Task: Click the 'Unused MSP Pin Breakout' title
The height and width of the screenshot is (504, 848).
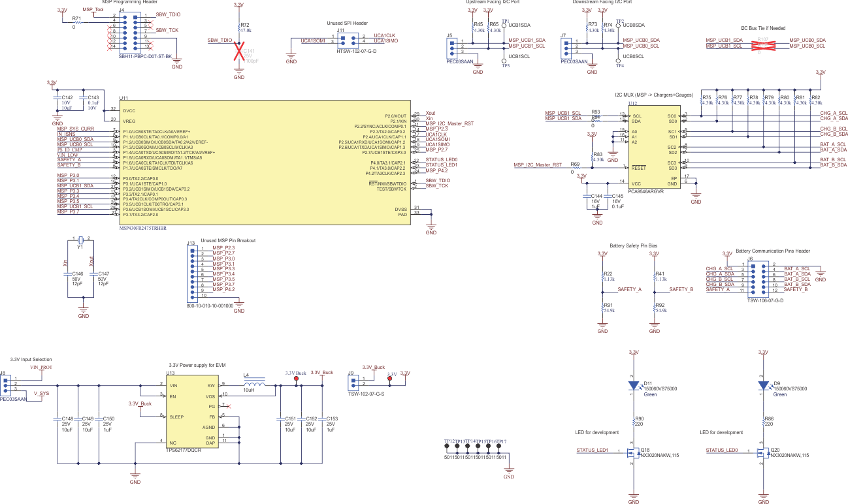Action: pos(228,240)
